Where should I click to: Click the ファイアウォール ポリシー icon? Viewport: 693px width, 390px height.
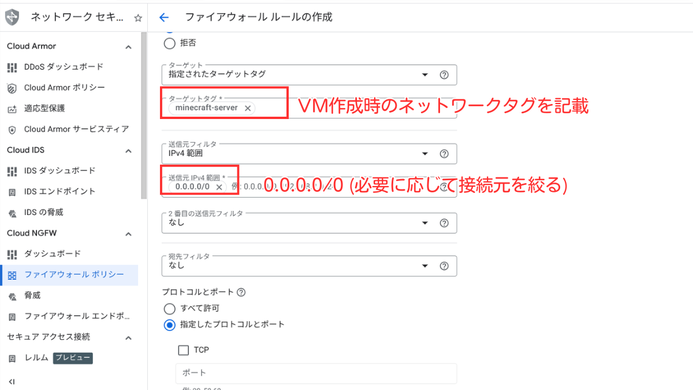(x=12, y=275)
